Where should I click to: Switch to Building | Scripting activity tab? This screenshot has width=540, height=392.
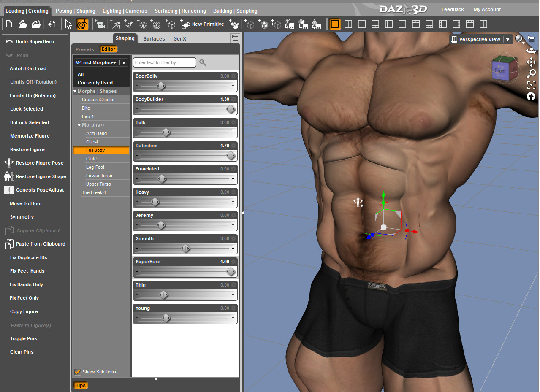coord(235,11)
